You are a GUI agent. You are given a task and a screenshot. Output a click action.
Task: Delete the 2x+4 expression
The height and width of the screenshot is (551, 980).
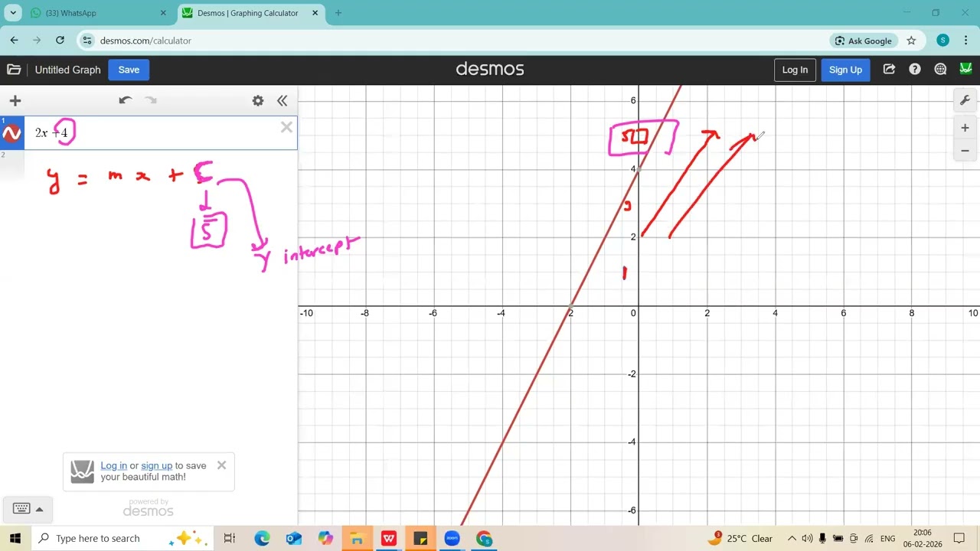tap(286, 128)
